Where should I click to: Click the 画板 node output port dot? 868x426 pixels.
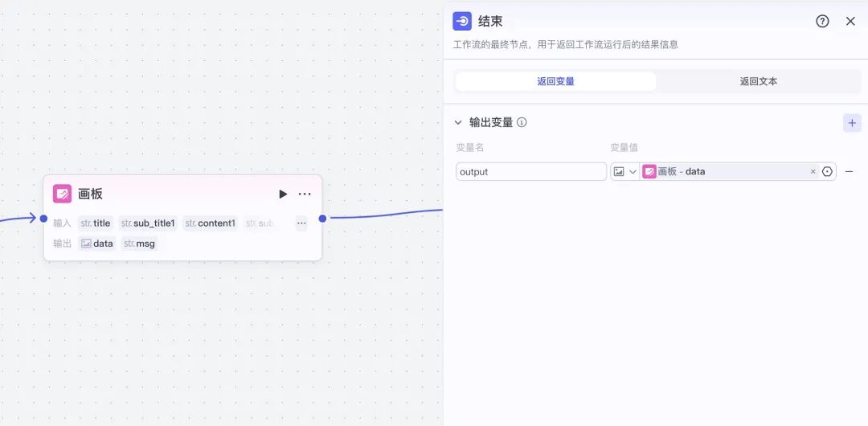pyautogui.click(x=322, y=219)
